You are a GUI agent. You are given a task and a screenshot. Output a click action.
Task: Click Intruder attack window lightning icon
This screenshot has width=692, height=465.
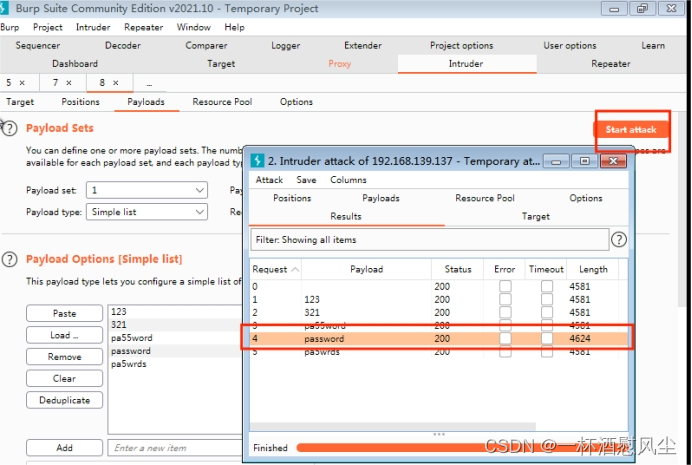point(257,161)
